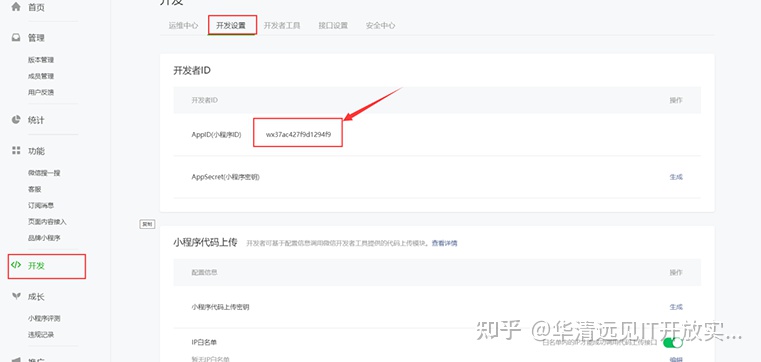Click the AppID(小程序ID) label

[216, 134]
